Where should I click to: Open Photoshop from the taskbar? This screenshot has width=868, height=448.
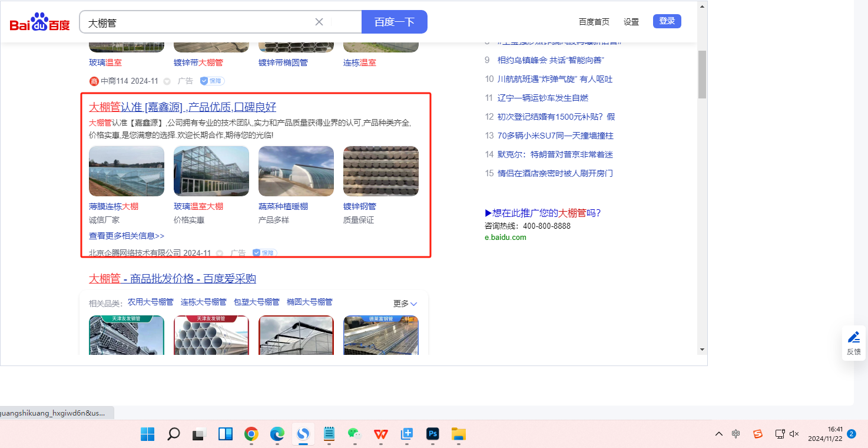[x=433, y=434]
